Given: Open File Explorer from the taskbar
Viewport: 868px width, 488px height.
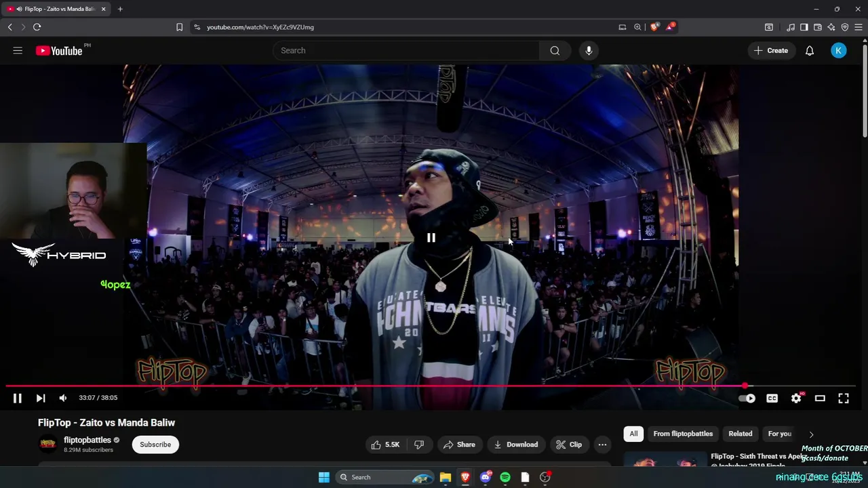Looking at the screenshot, I should pyautogui.click(x=446, y=477).
